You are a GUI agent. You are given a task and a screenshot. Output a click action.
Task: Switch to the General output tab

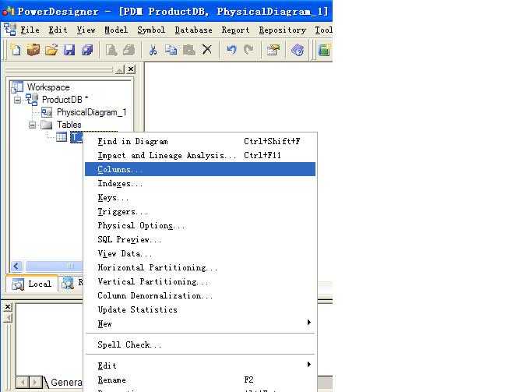[x=65, y=383]
